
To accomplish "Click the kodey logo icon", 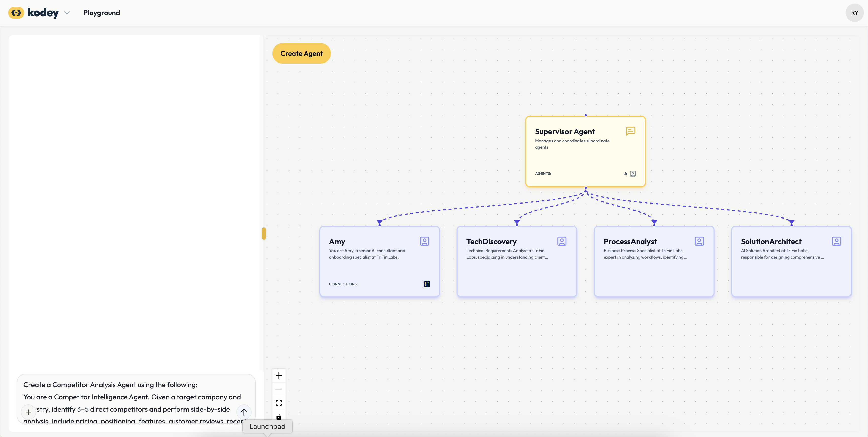I will 16,13.
